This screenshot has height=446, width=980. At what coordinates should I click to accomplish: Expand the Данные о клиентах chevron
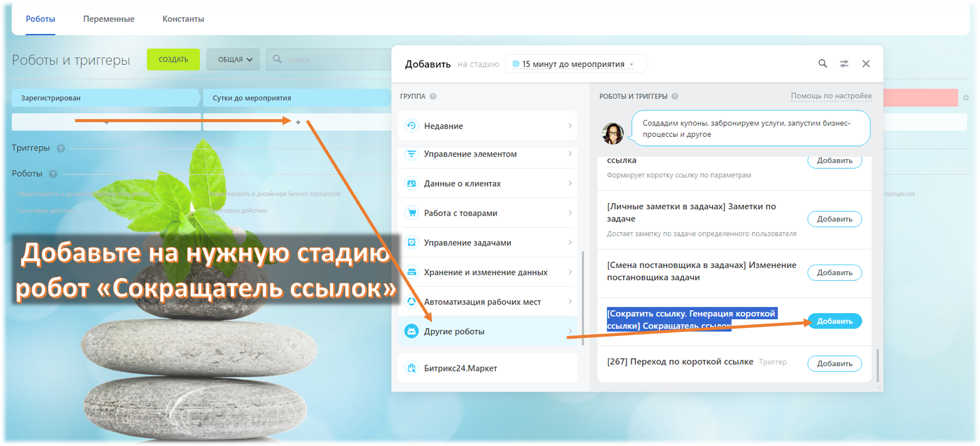click(570, 183)
